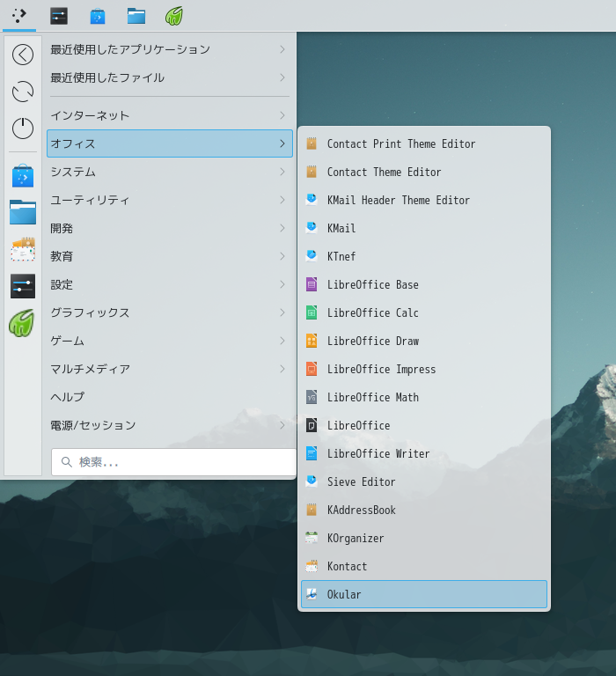Expand 開発 category arrow
The width and height of the screenshot is (616, 676).
(x=282, y=228)
